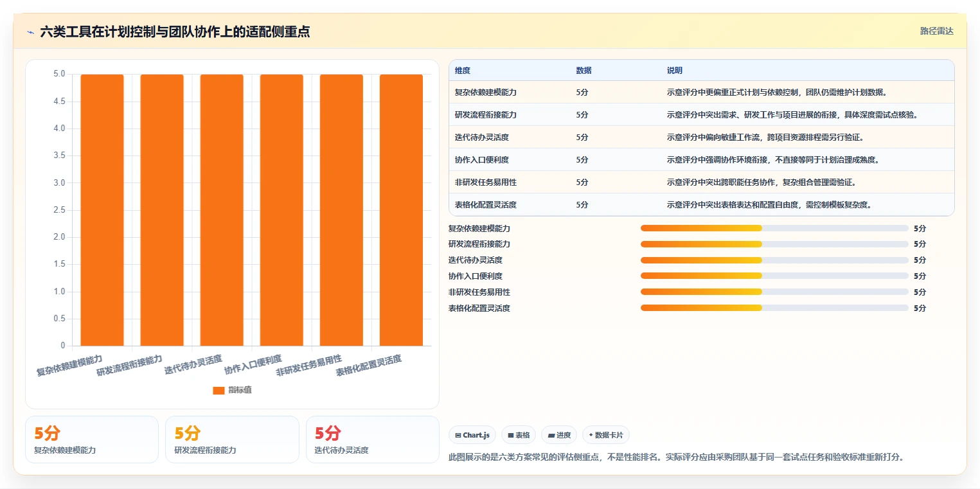Viewport: 980px width, 489px height.
Task: Click the 复杂依赖建模能力 progress bar
Action: click(x=774, y=228)
